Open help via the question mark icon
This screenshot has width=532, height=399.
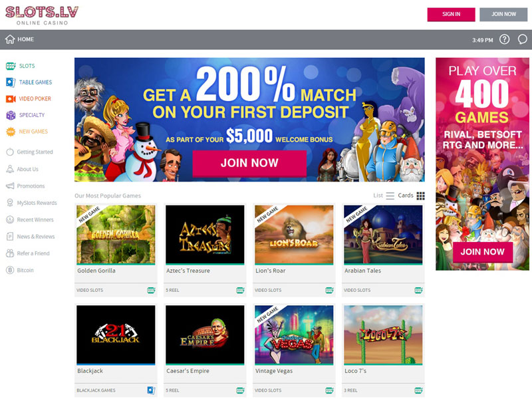(x=504, y=39)
